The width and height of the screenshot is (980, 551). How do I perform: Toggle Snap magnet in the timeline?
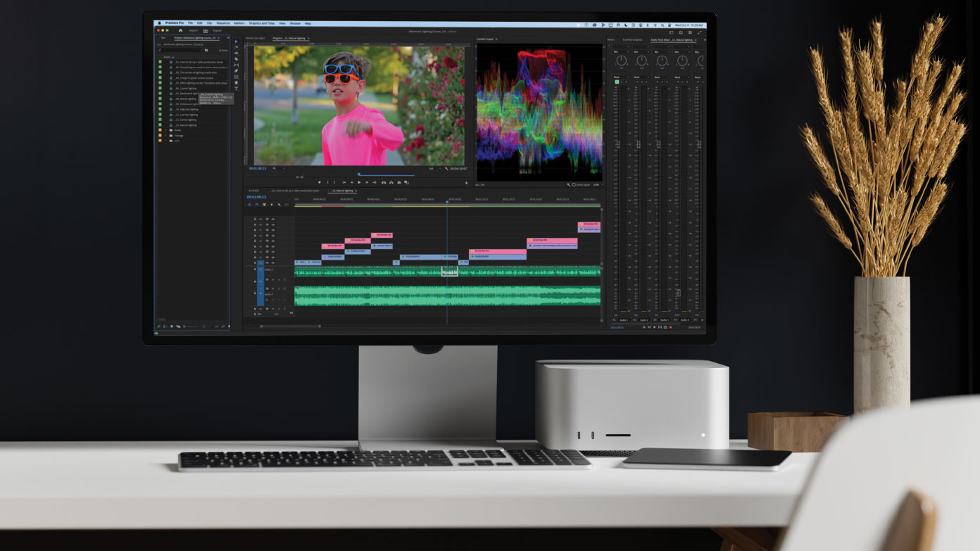pyautogui.click(x=257, y=205)
